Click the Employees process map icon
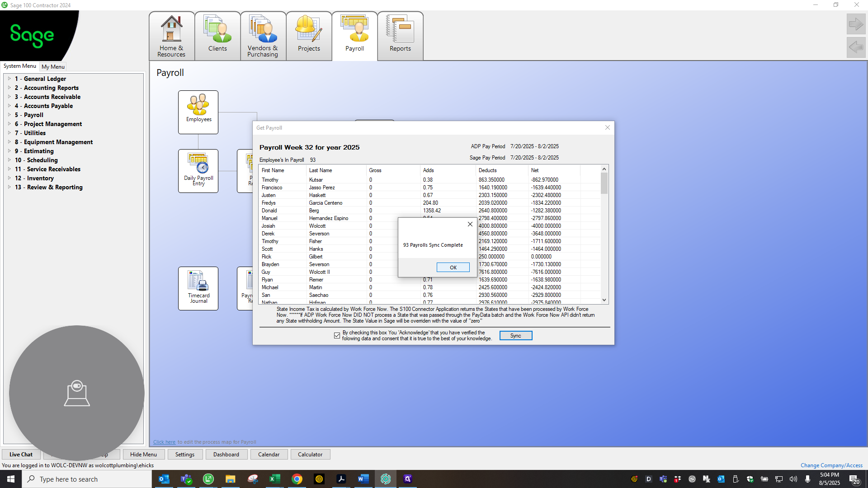 point(198,112)
